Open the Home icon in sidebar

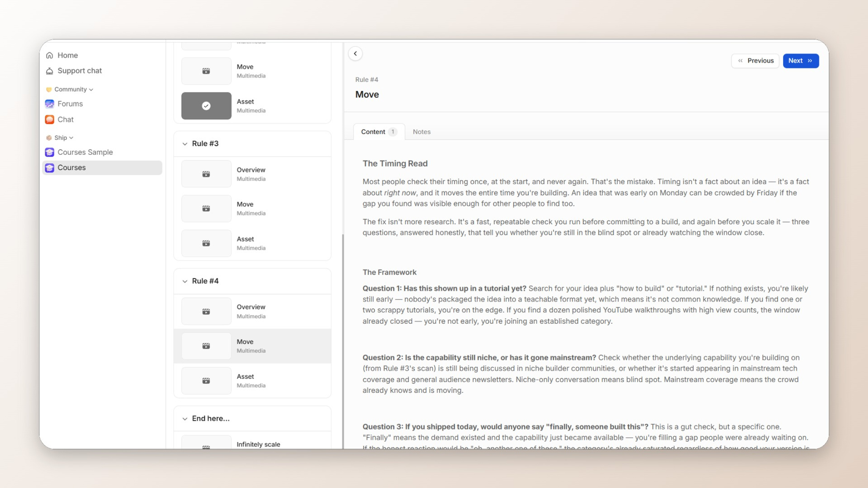tap(50, 55)
